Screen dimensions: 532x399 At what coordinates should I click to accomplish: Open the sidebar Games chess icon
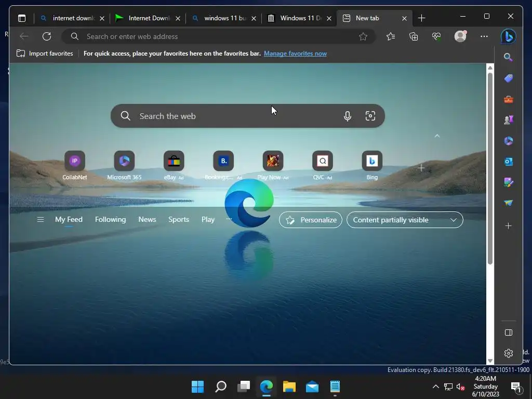508,120
